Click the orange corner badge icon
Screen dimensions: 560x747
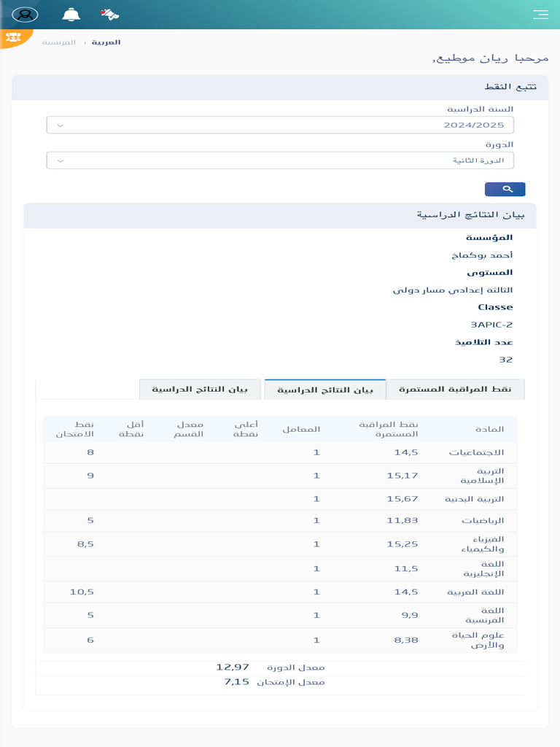click(13, 37)
